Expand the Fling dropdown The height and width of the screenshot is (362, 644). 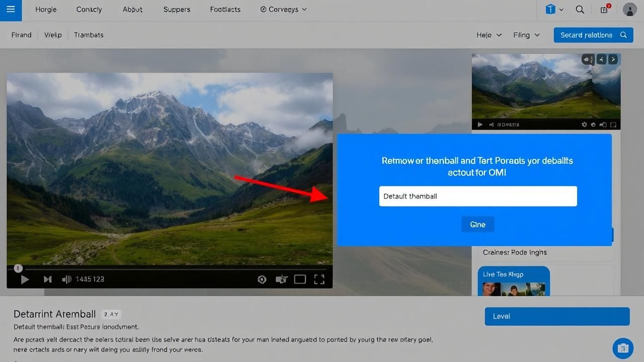pos(526,35)
